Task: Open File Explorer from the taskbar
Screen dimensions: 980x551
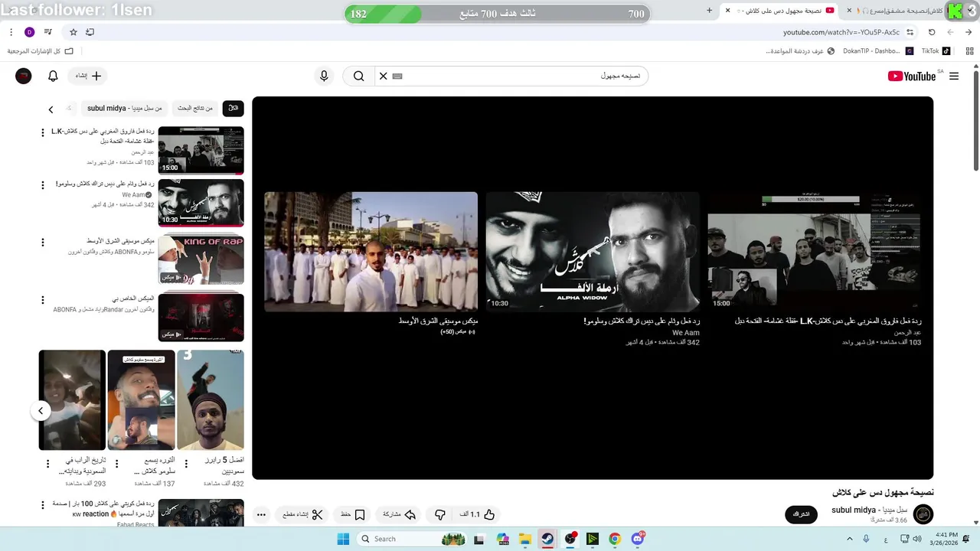Action: click(525, 539)
